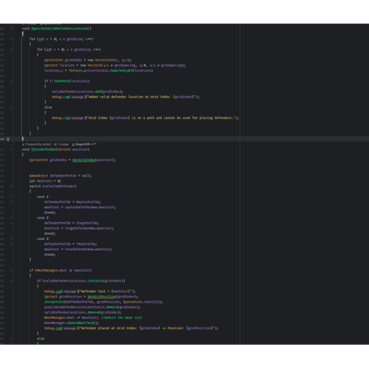Image resolution: width=369 pixels, height=369 pixels.
Task: Place cursor on the highlighted empty current line
Action: pyautogui.click(x=195, y=139)
